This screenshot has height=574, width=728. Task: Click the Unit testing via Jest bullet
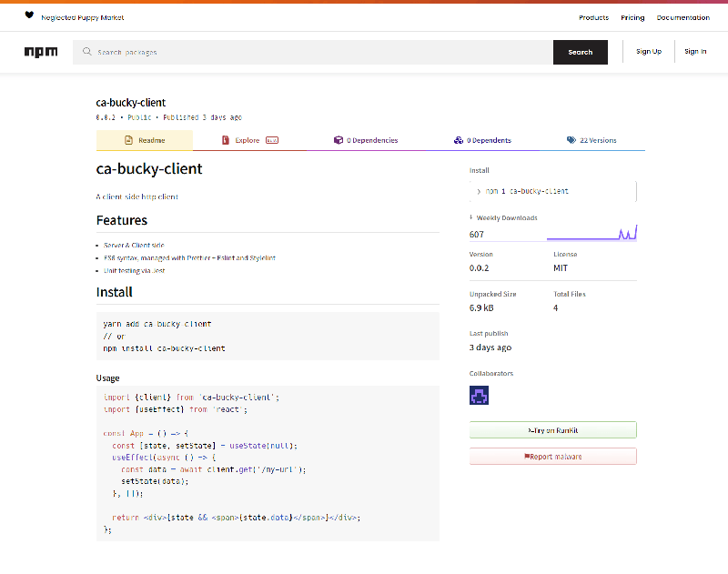134,270
